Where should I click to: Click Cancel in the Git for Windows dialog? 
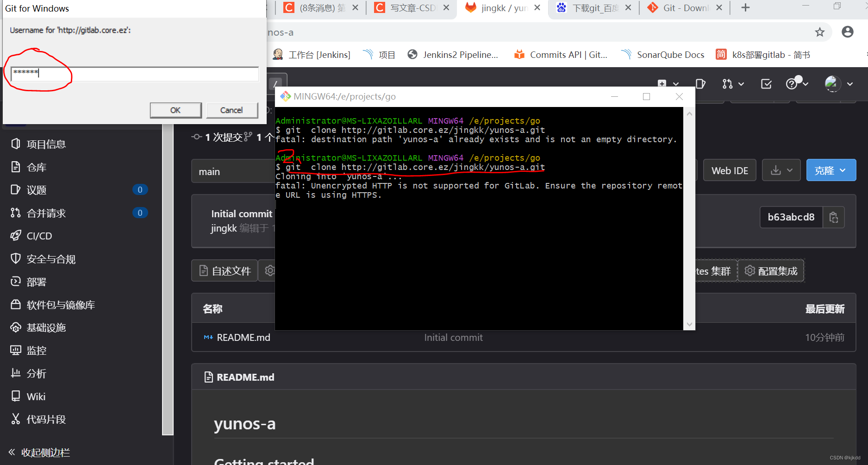[231, 110]
